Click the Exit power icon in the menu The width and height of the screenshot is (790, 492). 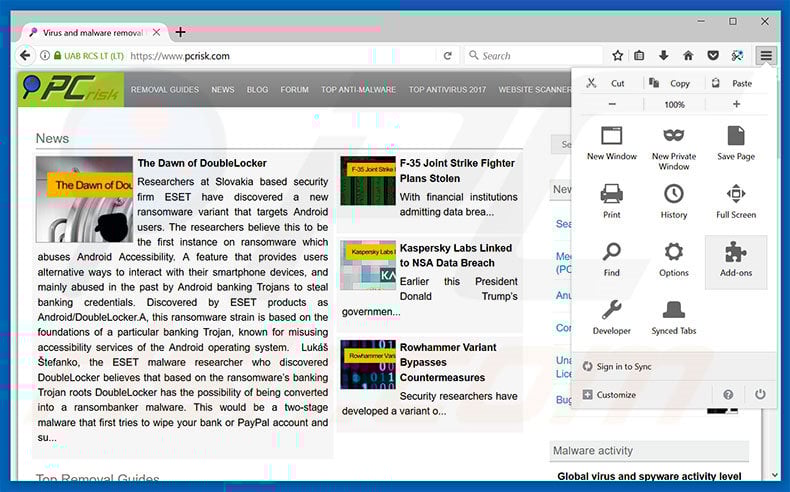pos(760,395)
